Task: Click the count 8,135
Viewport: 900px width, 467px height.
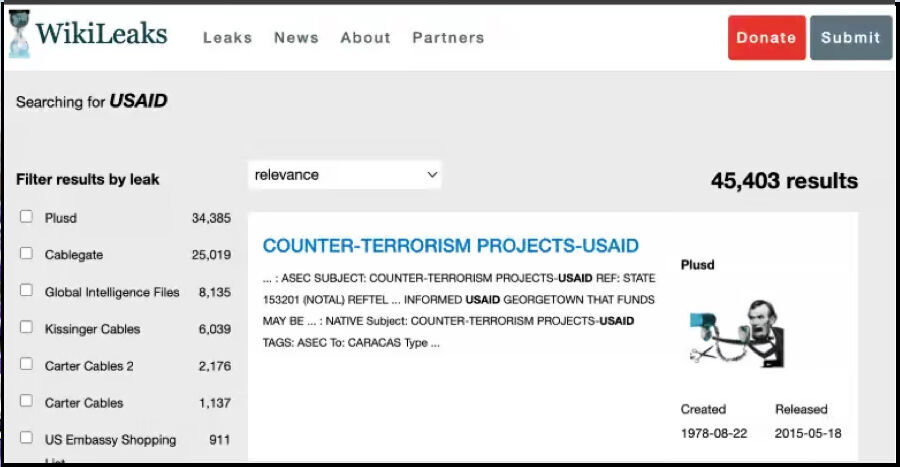Action: pyautogui.click(x=215, y=293)
